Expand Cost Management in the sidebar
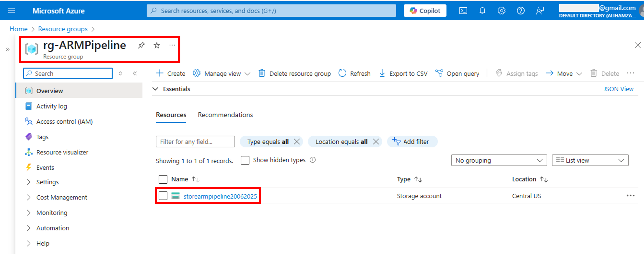The width and height of the screenshot is (644, 254). [x=61, y=197]
